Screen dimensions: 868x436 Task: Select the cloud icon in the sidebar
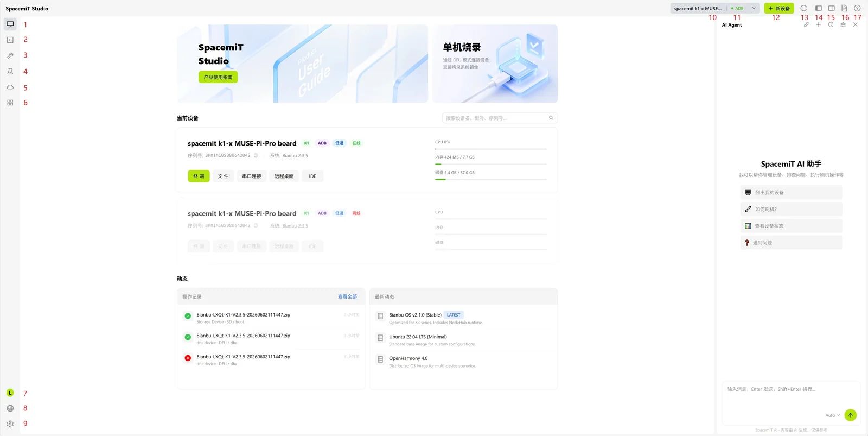[x=10, y=87]
